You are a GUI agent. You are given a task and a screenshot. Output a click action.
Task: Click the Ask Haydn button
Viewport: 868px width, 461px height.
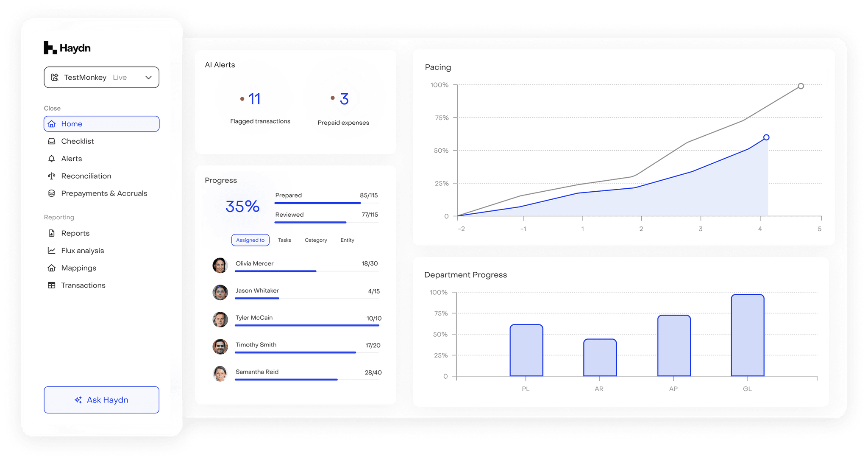click(x=102, y=400)
